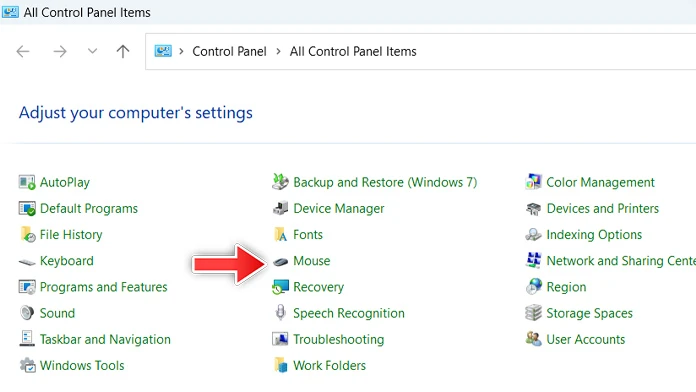Screen dimensions: 696x392
Task: Open the Sound settings link
Action: tap(57, 313)
